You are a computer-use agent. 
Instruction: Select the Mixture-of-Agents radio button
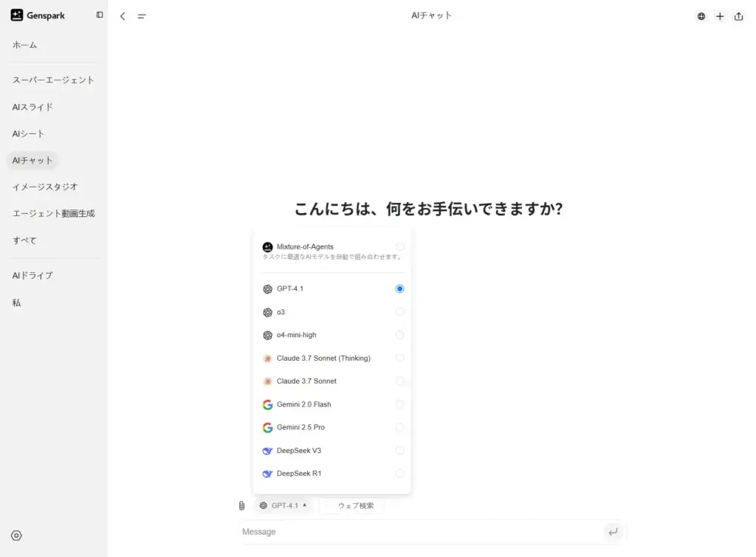pyautogui.click(x=399, y=246)
